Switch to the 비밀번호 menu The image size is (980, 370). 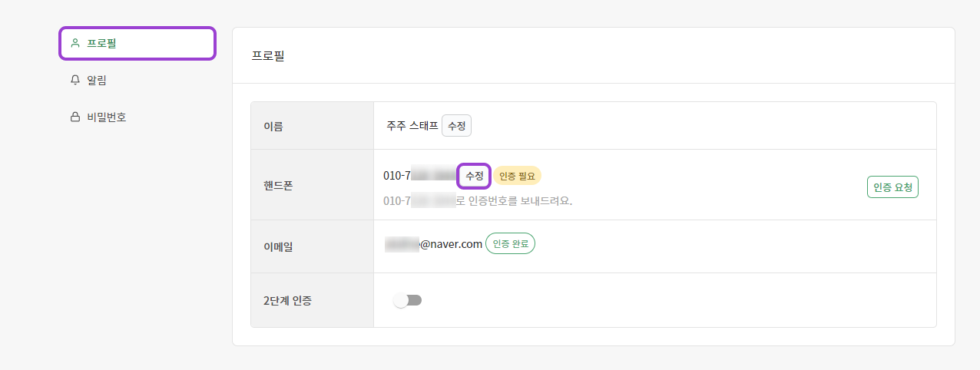coord(106,117)
